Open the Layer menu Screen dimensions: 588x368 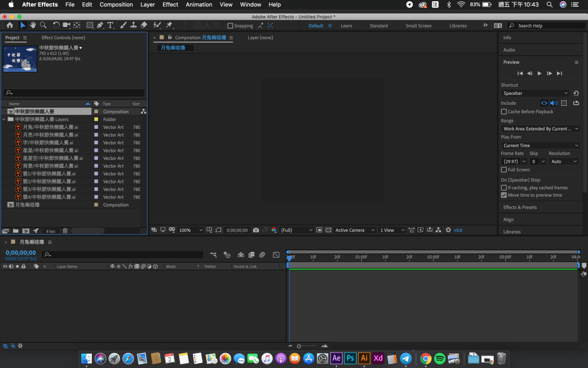pyautogui.click(x=148, y=5)
